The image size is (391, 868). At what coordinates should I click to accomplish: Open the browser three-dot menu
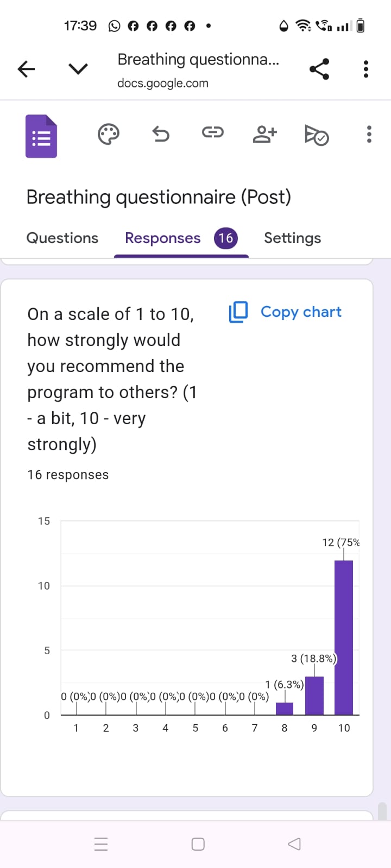(x=366, y=69)
